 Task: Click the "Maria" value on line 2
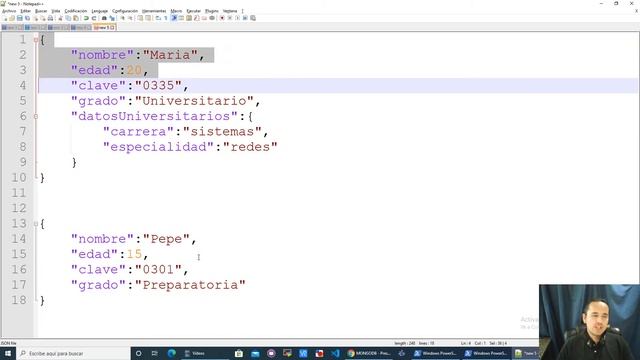click(x=170, y=55)
